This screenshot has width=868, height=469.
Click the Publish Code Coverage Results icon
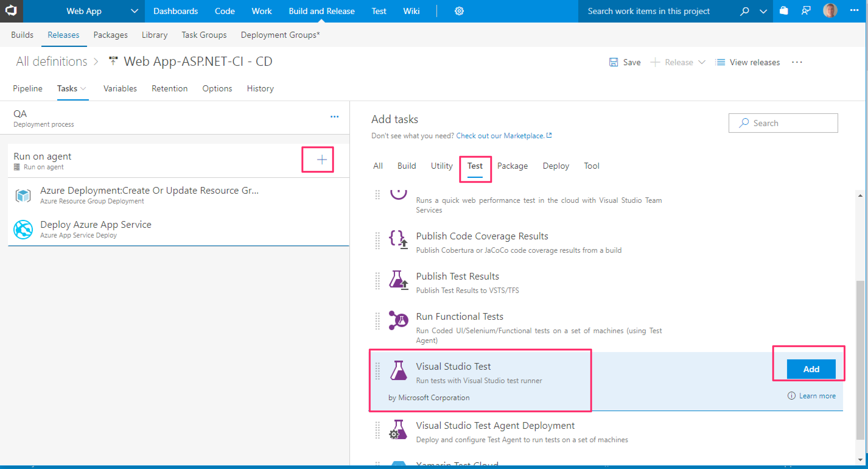tap(398, 239)
